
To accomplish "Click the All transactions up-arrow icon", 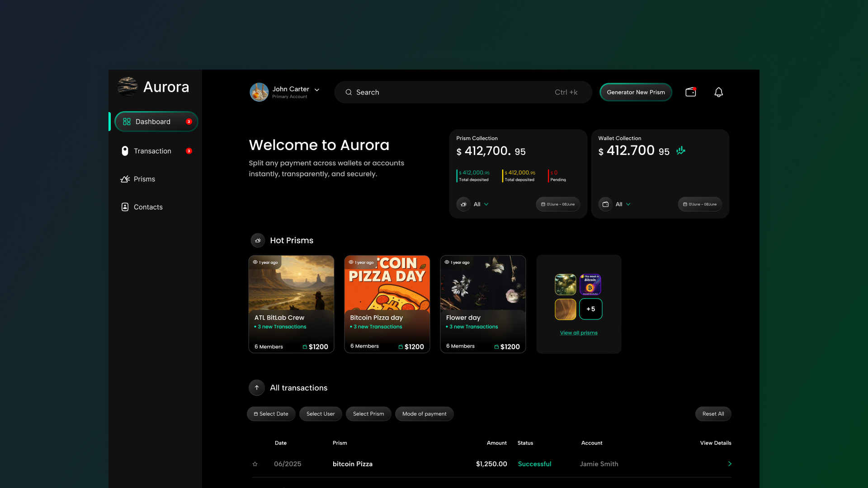I will (x=256, y=388).
